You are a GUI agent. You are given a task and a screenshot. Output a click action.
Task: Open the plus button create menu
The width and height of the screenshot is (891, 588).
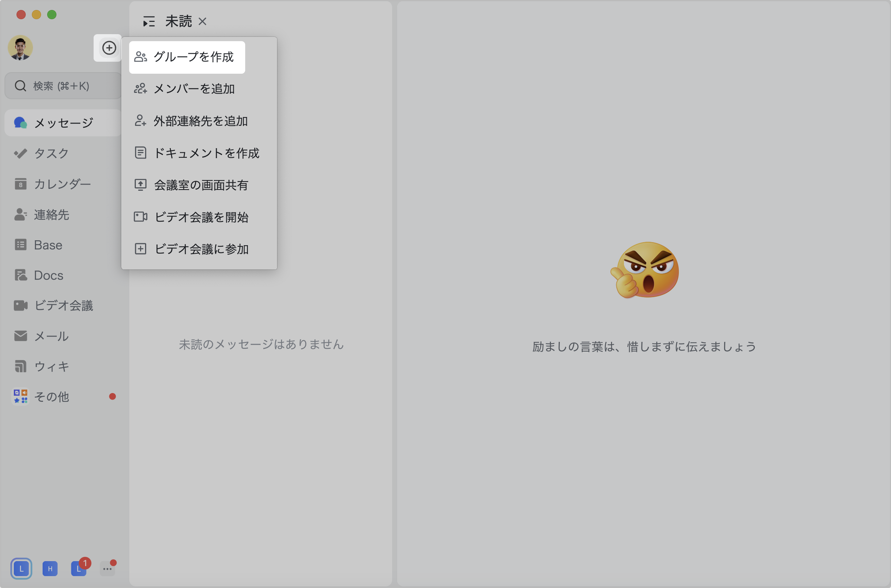(108, 48)
